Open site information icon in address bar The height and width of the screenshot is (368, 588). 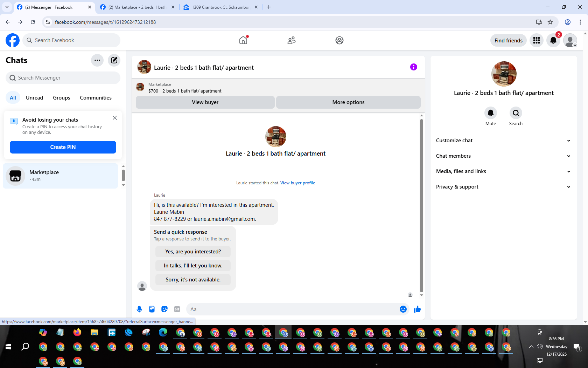click(x=48, y=22)
